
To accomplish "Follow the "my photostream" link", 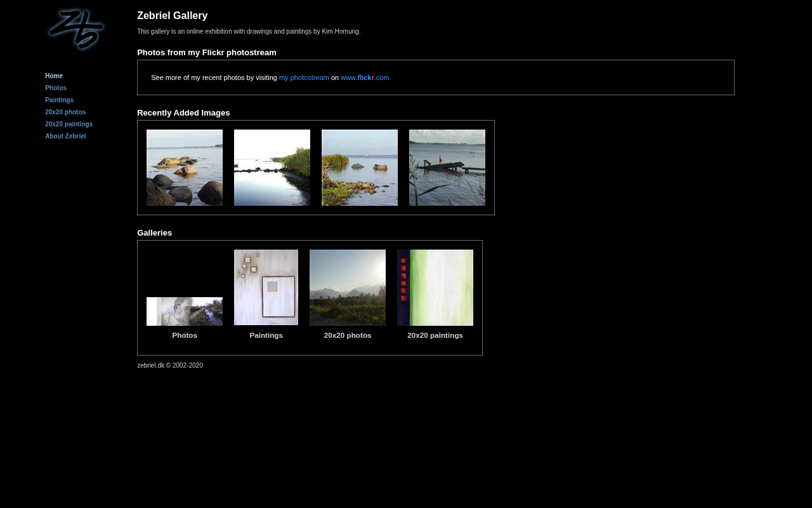I will [x=304, y=78].
